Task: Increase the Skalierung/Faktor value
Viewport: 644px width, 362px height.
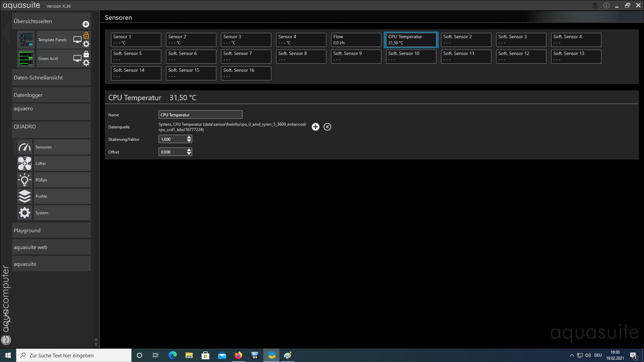Action: pyautogui.click(x=189, y=137)
